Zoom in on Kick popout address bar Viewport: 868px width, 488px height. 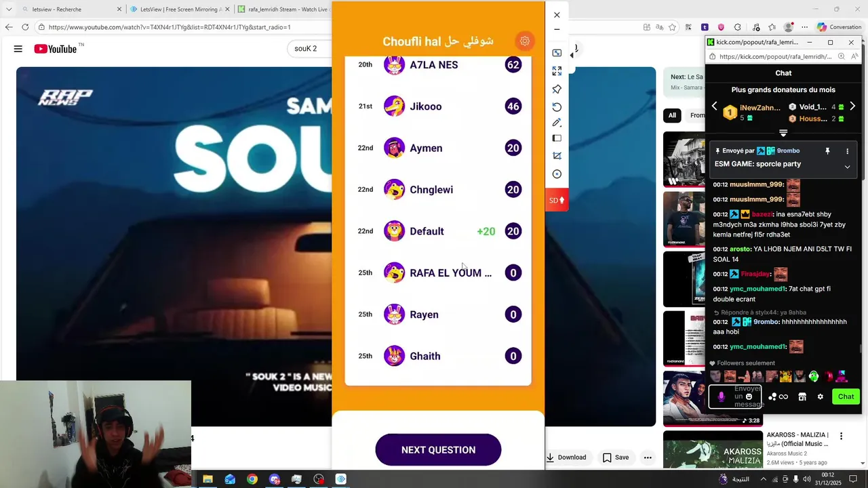tap(842, 57)
